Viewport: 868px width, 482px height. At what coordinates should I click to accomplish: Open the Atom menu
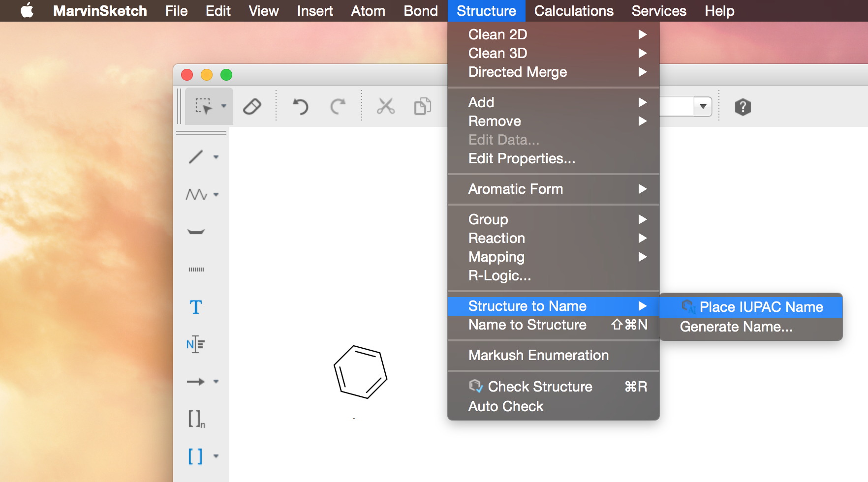pos(368,11)
